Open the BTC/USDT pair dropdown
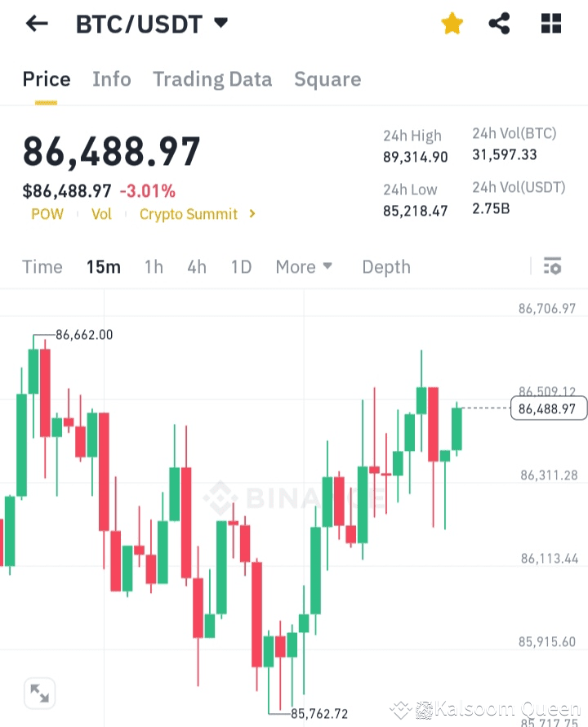The height and width of the screenshot is (727, 588). tap(220, 24)
